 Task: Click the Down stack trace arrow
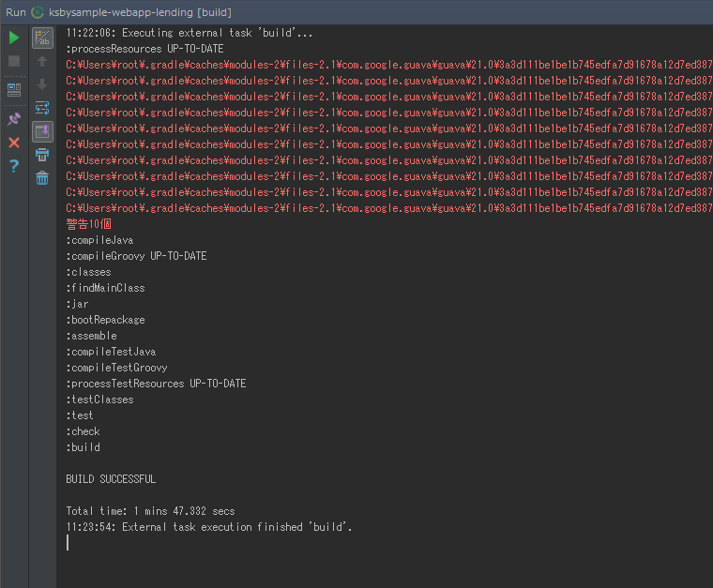pos(42,84)
